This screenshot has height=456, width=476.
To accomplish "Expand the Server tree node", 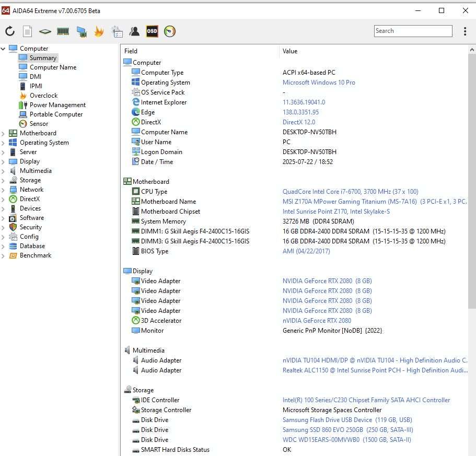I will point(3,152).
